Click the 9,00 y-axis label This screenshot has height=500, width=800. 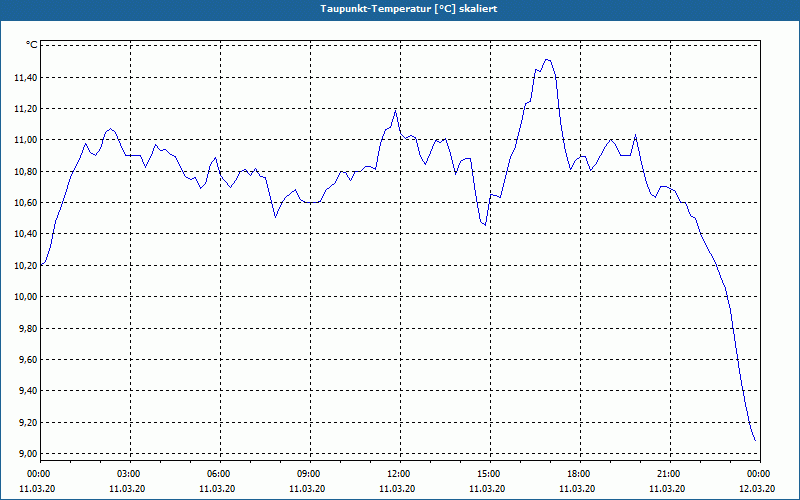click(x=29, y=454)
